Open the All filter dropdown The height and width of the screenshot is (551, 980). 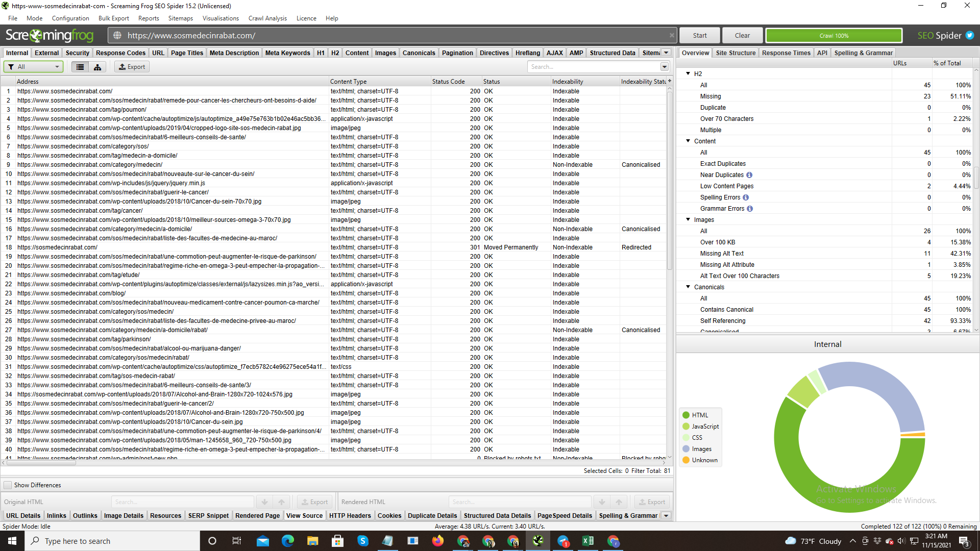tap(34, 67)
